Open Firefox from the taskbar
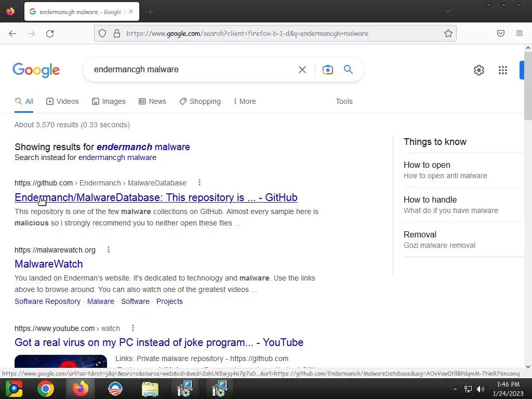532x399 pixels. (x=81, y=389)
